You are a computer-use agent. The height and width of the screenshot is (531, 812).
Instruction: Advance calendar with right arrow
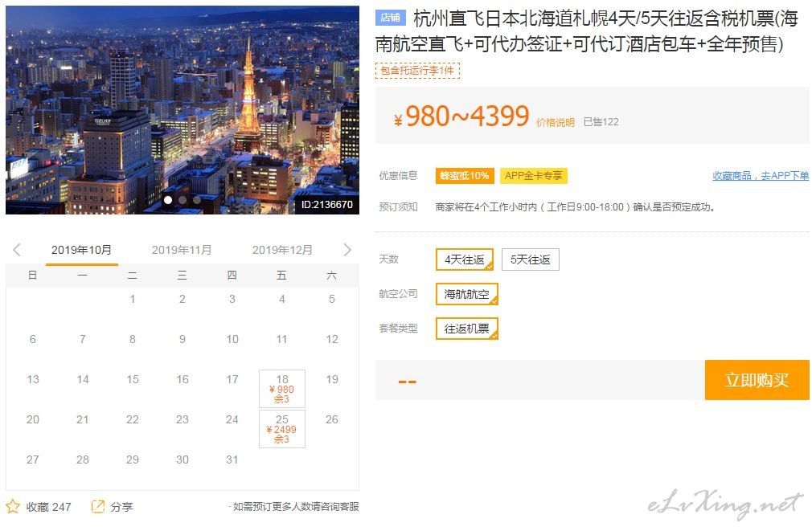tap(347, 250)
